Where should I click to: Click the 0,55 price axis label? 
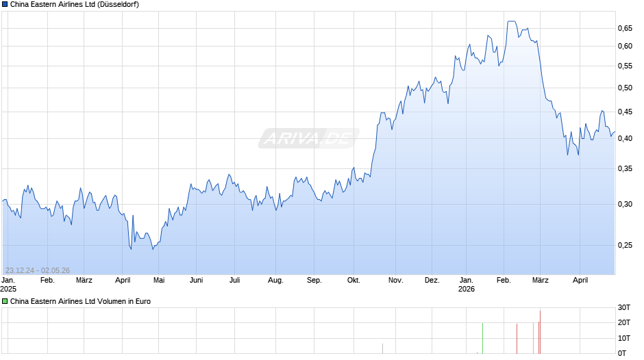tap(625, 66)
